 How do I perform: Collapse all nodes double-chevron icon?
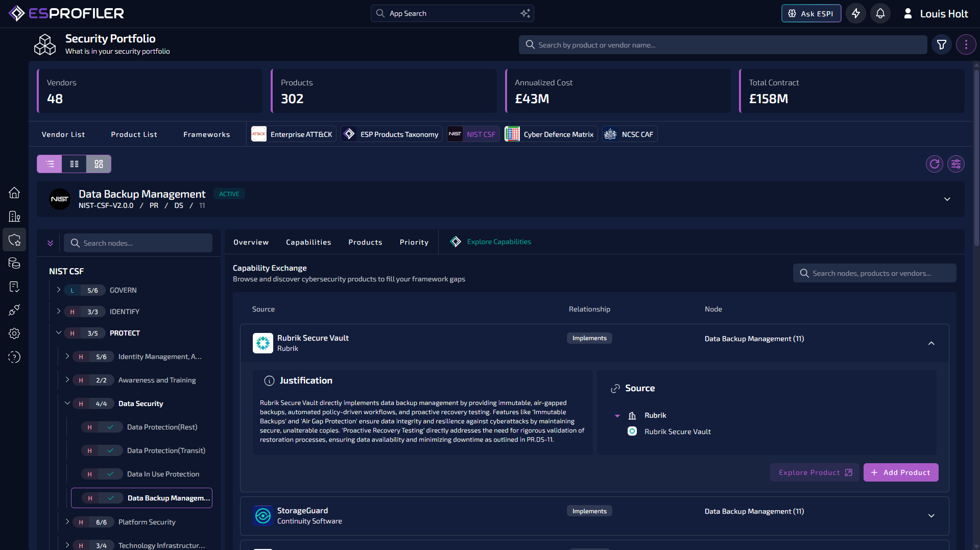click(50, 243)
